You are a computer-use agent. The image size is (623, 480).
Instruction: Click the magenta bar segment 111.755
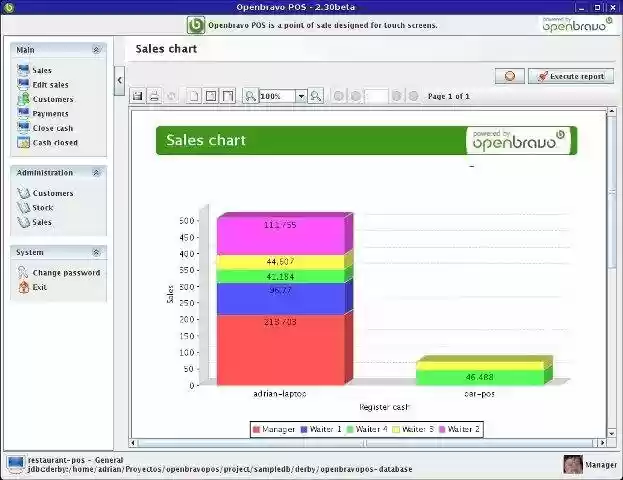pyautogui.click(x=281, y=236)
